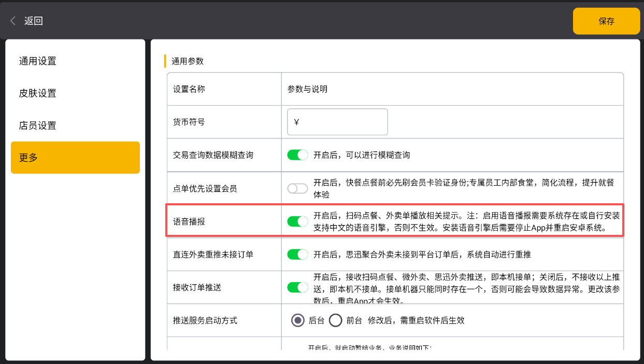Click the 推送服务启动方式 row label
The width and height of the screenshot is (644, 364).
tap(205, 320)
